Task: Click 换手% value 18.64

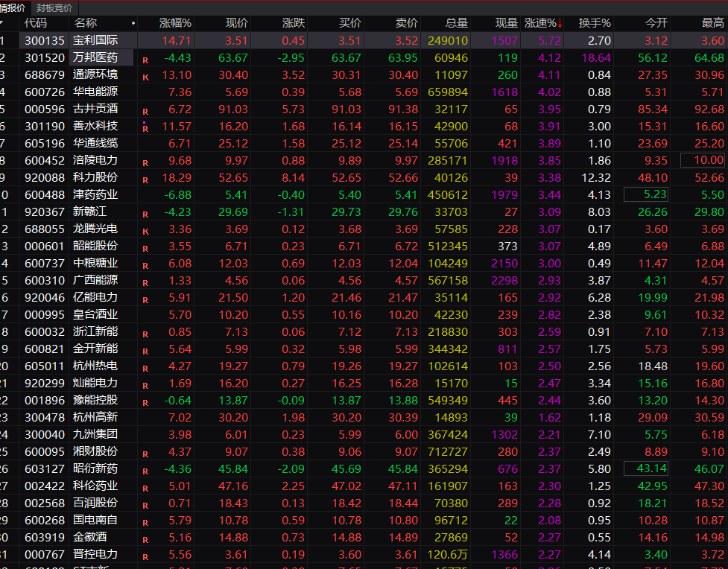Action: pos(596,57)
